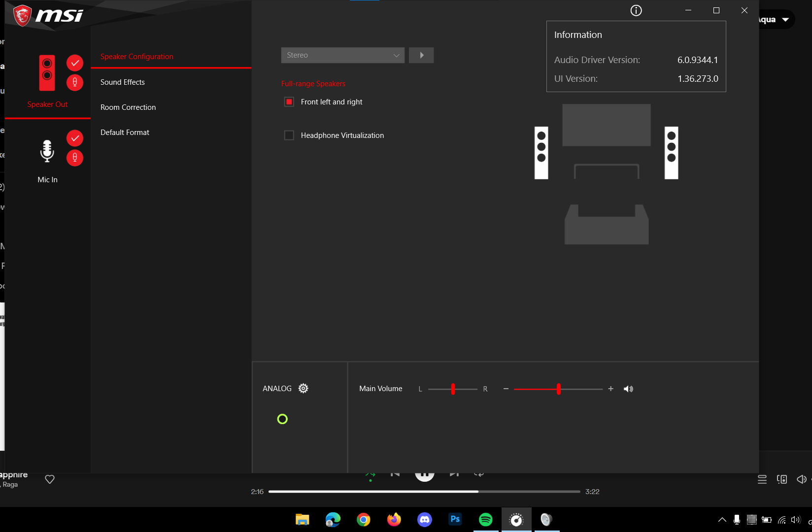Click the 3:22 track duration in Spotify
This screenshot has width=812, height=532.
click(592, 492)
